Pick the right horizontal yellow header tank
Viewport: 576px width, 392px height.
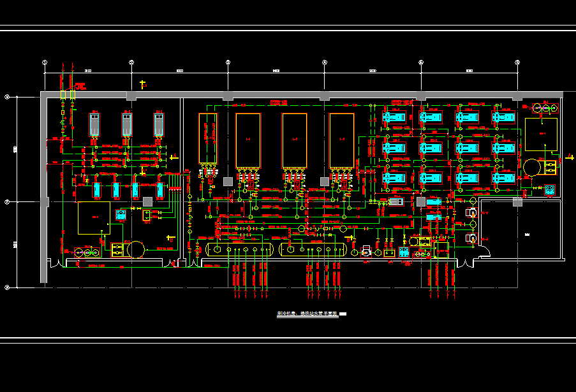click(x=313, y=250)
